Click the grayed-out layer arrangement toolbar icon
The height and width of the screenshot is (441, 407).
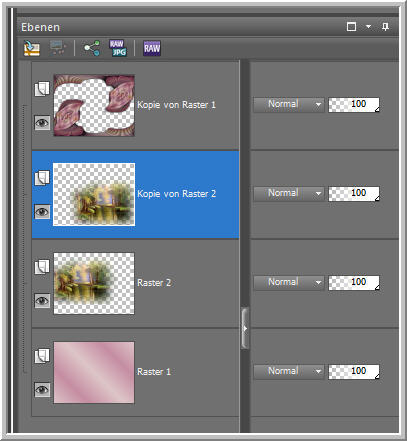point(58,48)
